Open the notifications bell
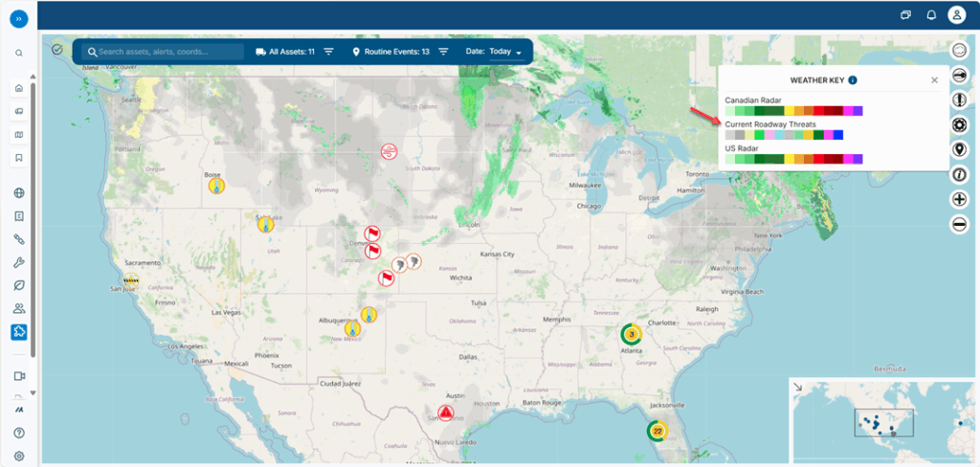Screen dimensions: 980x467 (x=931, y=15)
